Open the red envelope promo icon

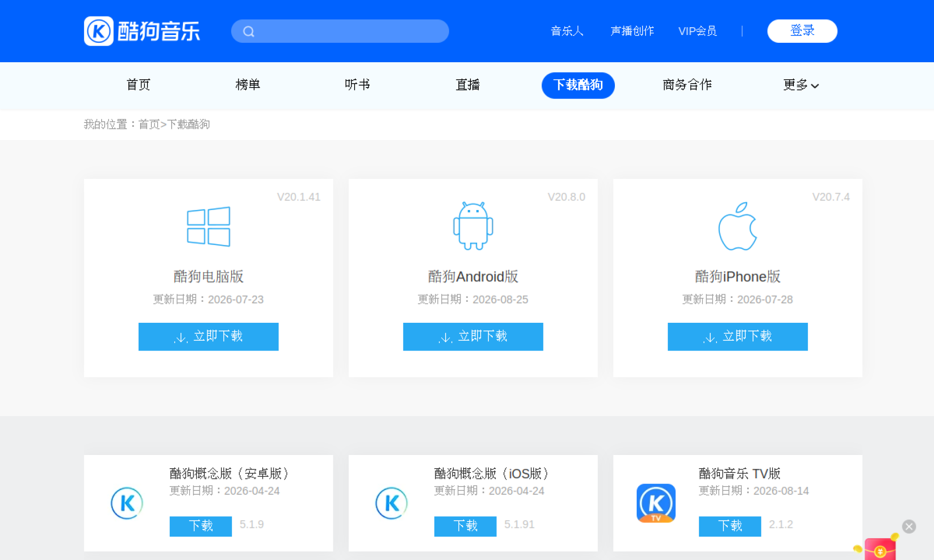[880, 548]
